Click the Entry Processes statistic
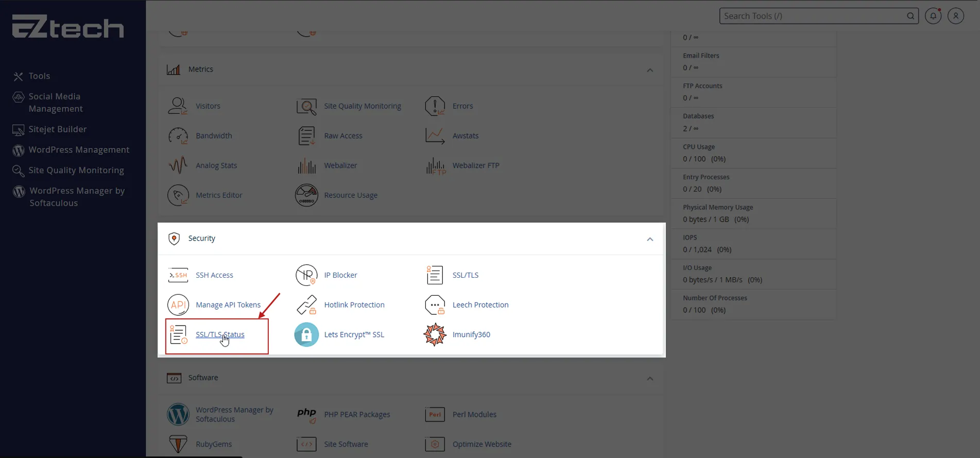 click(x=754, y=183)
